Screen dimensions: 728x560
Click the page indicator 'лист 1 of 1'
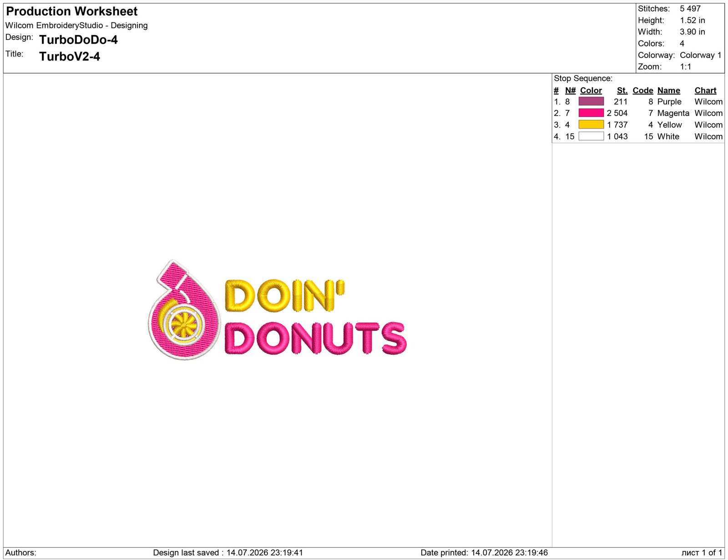click(702, 553)
